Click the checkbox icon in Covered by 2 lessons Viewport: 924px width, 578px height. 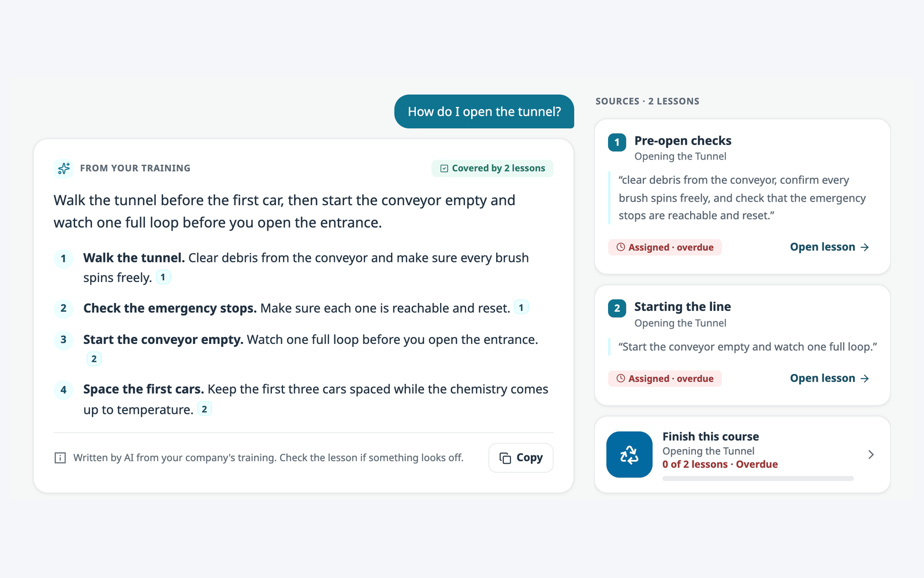tap(444, 168)
